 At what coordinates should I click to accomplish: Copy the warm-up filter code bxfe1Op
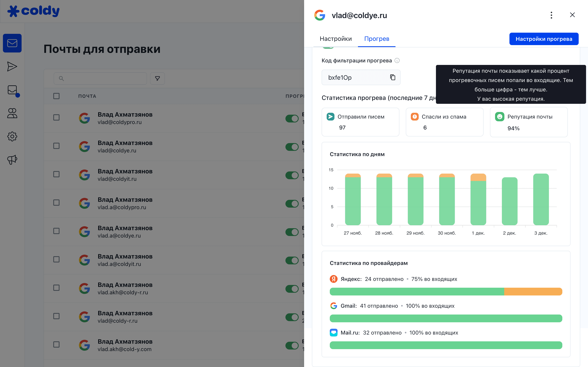pos(393,77)
